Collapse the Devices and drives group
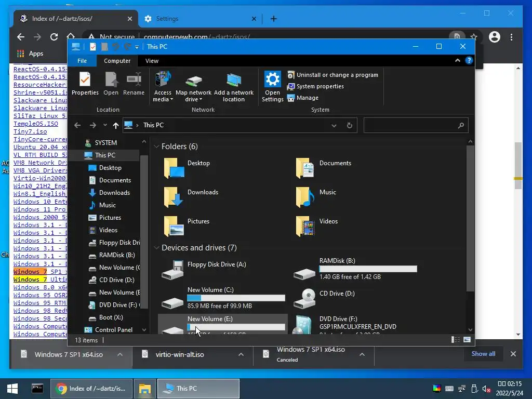Screen dimensions: 532x399 156,248
